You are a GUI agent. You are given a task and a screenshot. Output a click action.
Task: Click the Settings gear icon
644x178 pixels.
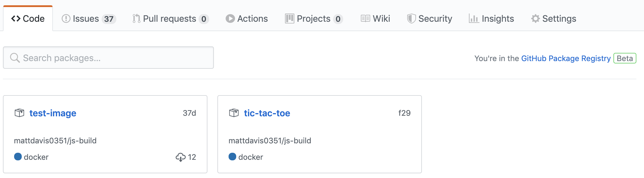pyautogui.click(x=535, y=19)
